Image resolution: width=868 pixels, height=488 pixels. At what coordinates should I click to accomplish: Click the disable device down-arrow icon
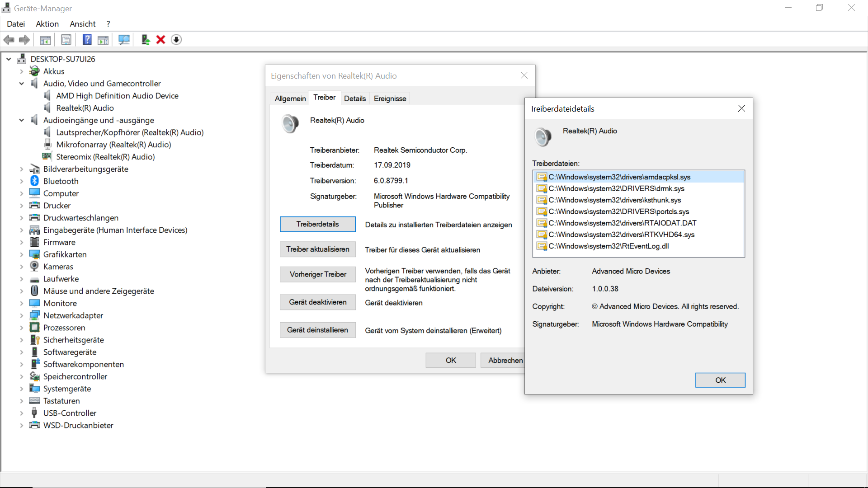176,40
